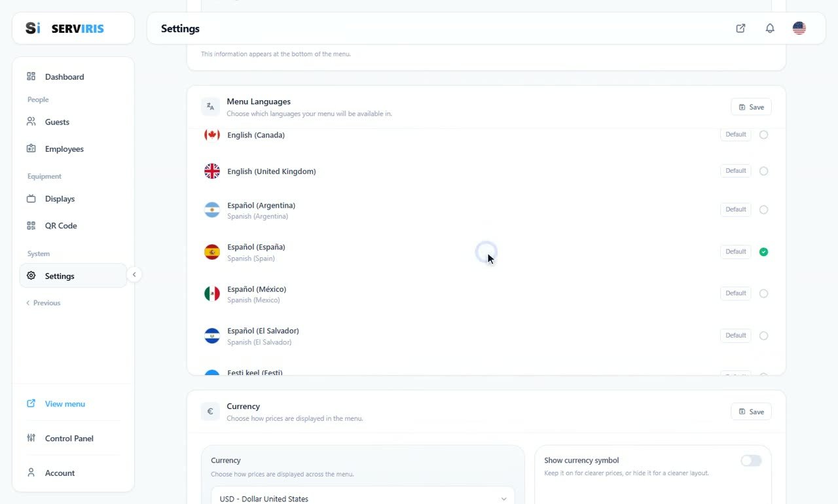Viewport: 838px width, 504px height.
Task: Enable Español (México) language
Action: [x=763, y=294]
